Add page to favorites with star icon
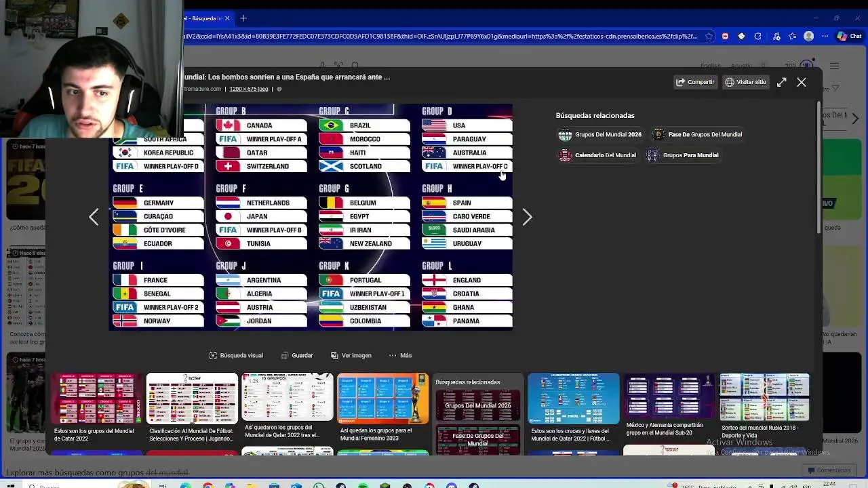This screenshot has height=488, width=868. point(709,36)
